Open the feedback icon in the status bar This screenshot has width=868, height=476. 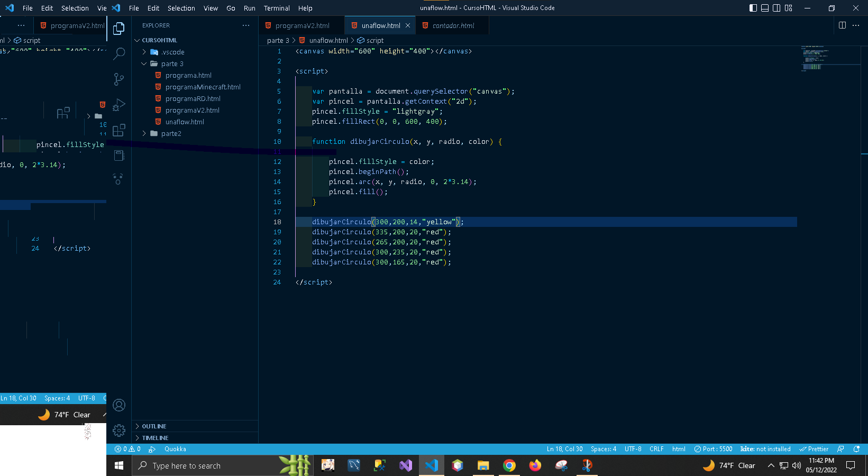coord(840,449)
